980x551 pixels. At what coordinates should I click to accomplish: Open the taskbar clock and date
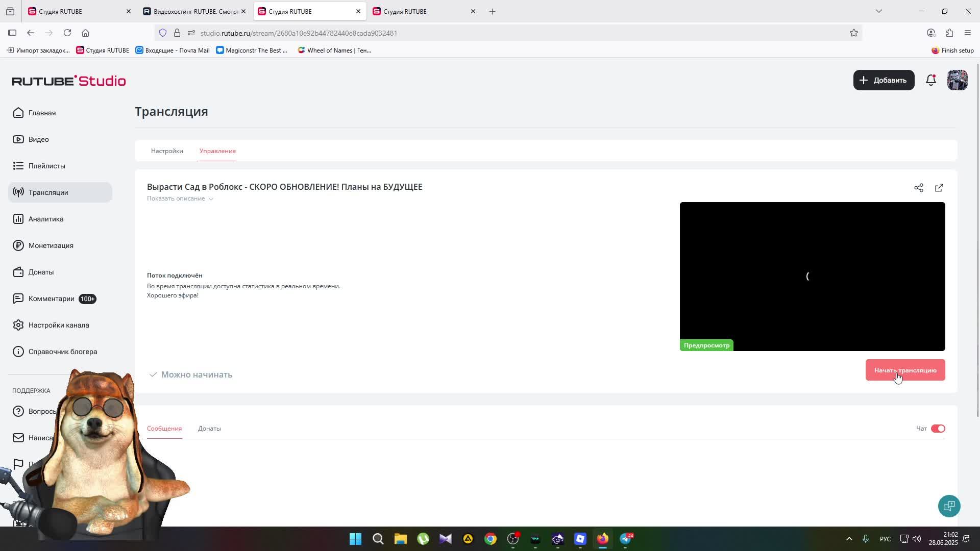pyautogui.click(x=943, y=539)
